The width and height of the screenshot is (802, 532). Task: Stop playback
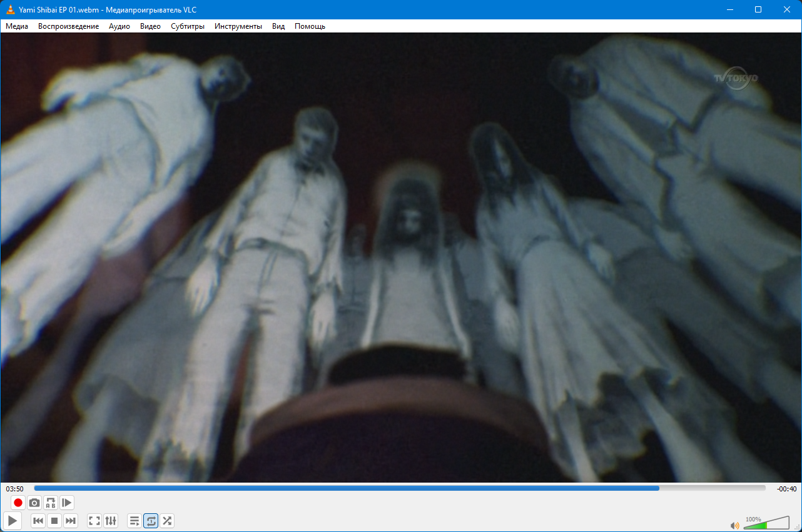(54, 521)
